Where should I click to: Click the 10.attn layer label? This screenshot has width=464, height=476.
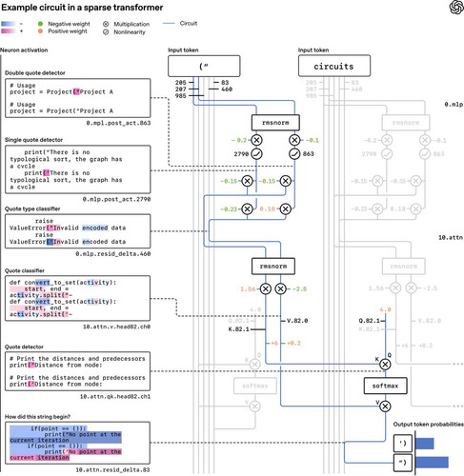tap(451, 237)
